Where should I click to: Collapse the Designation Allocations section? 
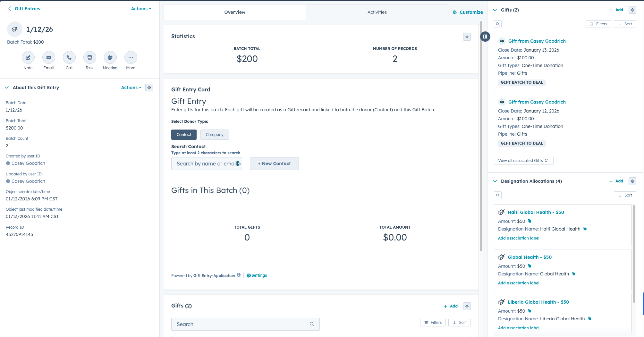click(x=495, y=181)
